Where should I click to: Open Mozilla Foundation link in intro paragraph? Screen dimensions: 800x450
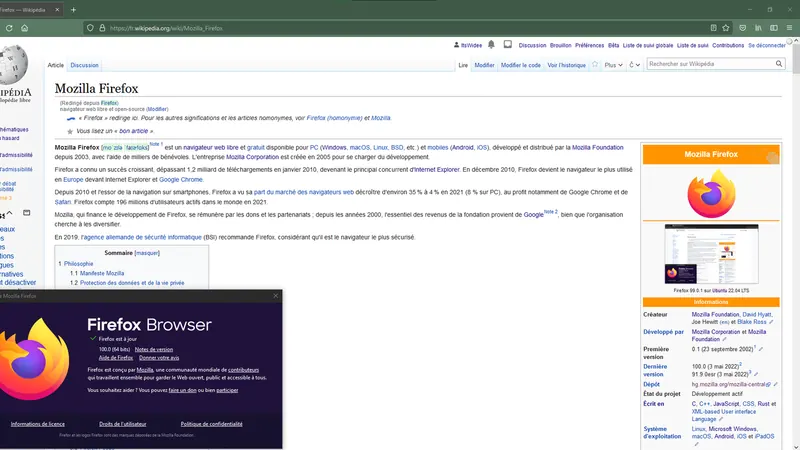(597, 147)
